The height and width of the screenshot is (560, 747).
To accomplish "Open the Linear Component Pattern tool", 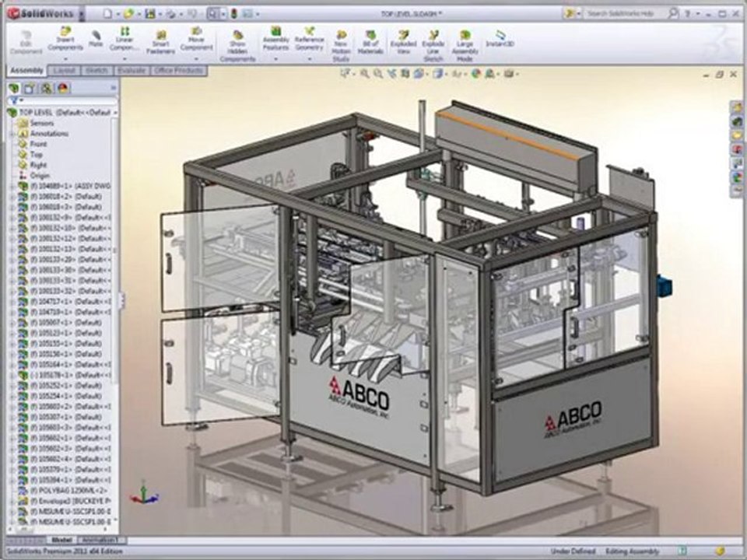I will pyautogui.click(x=124, y=39).
